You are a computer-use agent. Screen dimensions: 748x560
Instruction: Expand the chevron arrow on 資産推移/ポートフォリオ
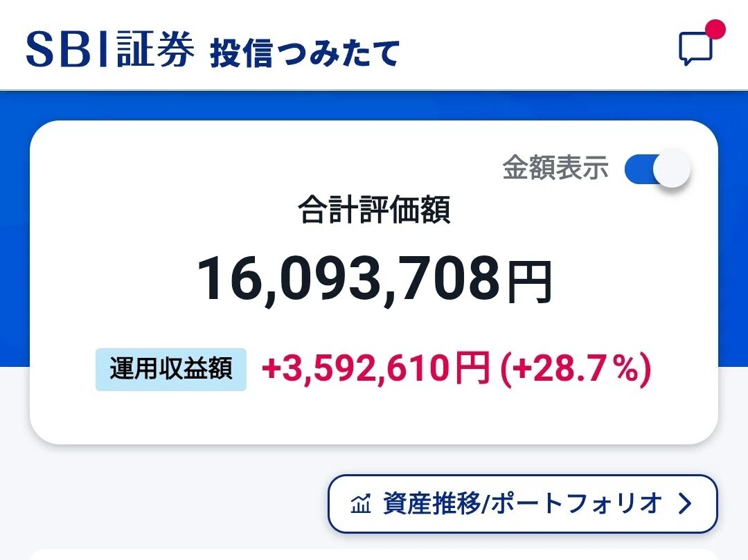685,503
